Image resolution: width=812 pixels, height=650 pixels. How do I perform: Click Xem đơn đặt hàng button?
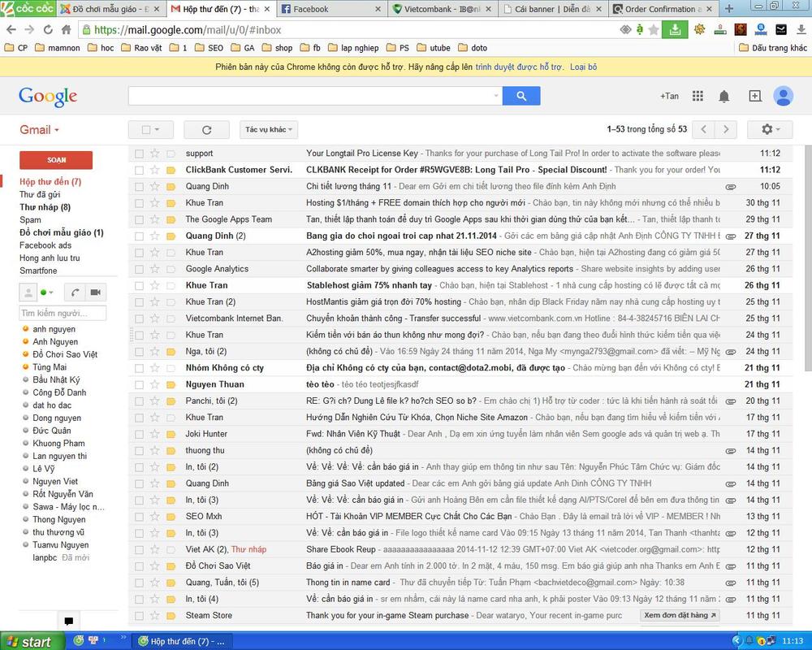(x=680, y=615)
